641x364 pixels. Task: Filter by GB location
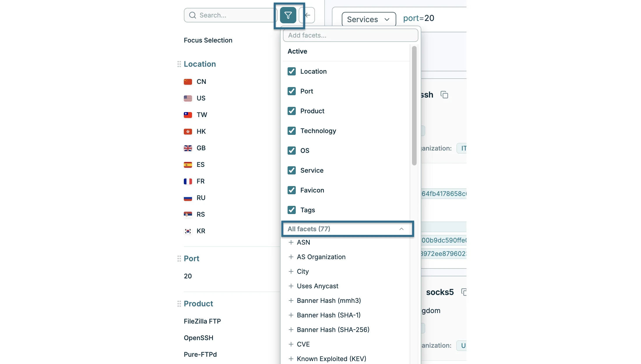coord(201,148)
